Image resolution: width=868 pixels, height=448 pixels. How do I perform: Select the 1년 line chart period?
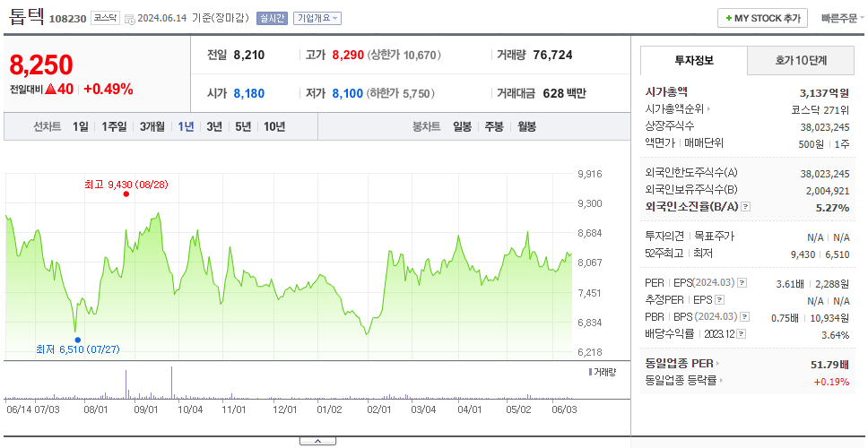pyautogui.click(x=186, y=126)
